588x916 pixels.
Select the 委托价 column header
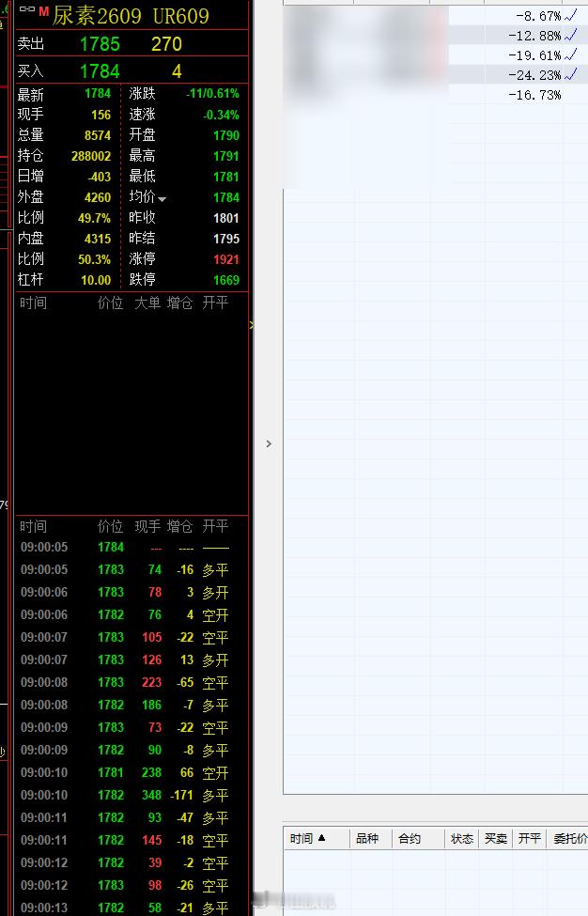click(x=570, y=839)
